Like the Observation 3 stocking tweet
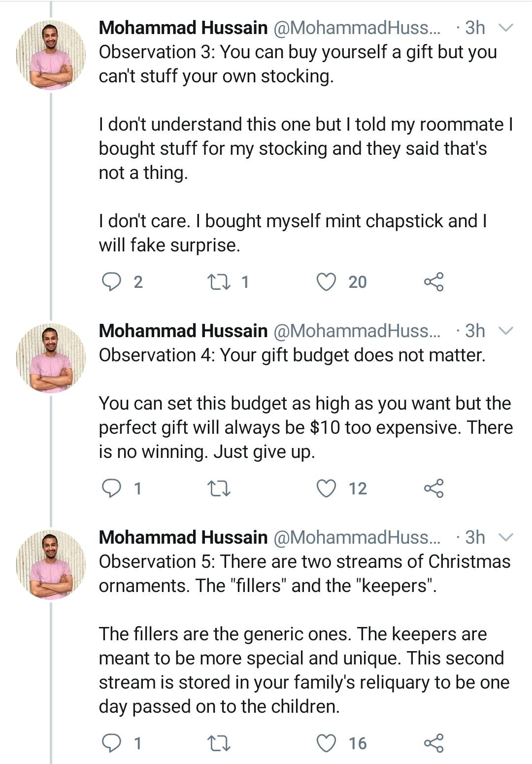The image size is (532, 764). (326, 282)
